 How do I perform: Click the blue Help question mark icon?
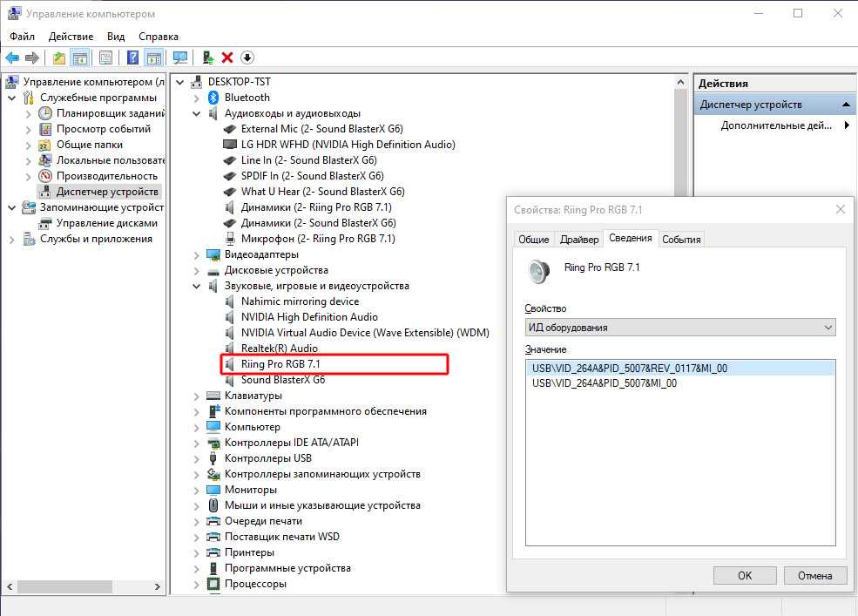click(x=133, y=58)
